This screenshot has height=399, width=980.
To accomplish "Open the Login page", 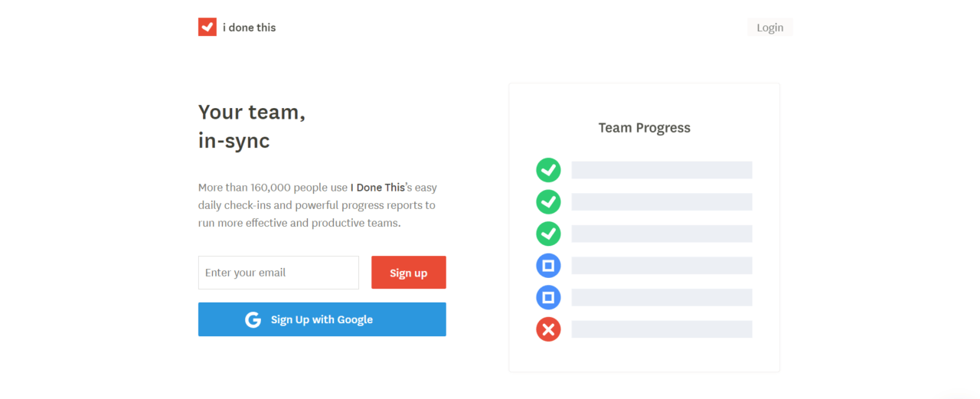I will pos(769,28).
